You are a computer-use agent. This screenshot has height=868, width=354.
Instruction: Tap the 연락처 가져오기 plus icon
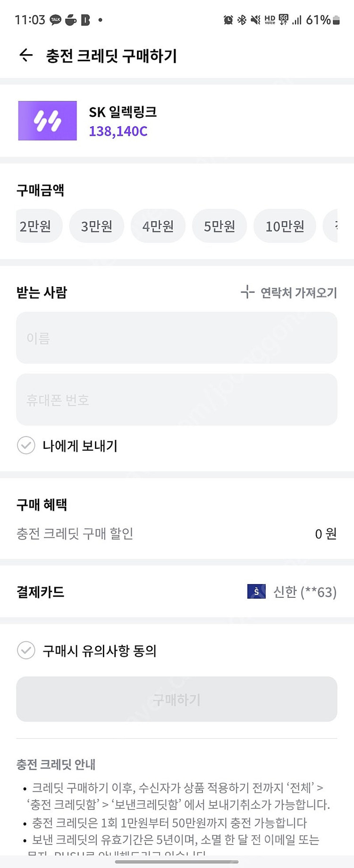[x=247, y=292]
